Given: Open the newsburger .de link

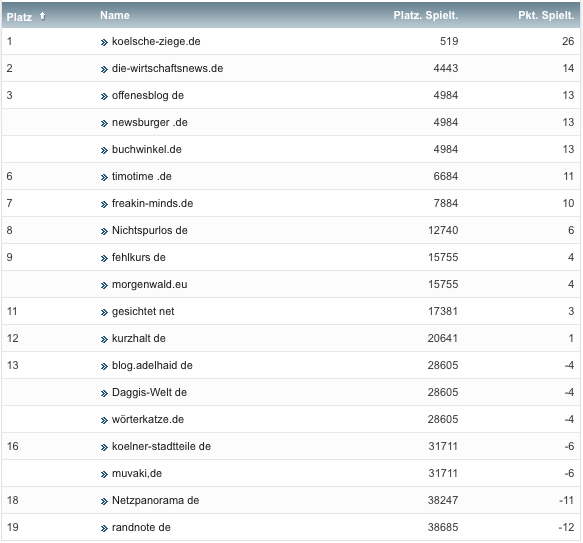Looking at the screenshot, I should (149, 122).
